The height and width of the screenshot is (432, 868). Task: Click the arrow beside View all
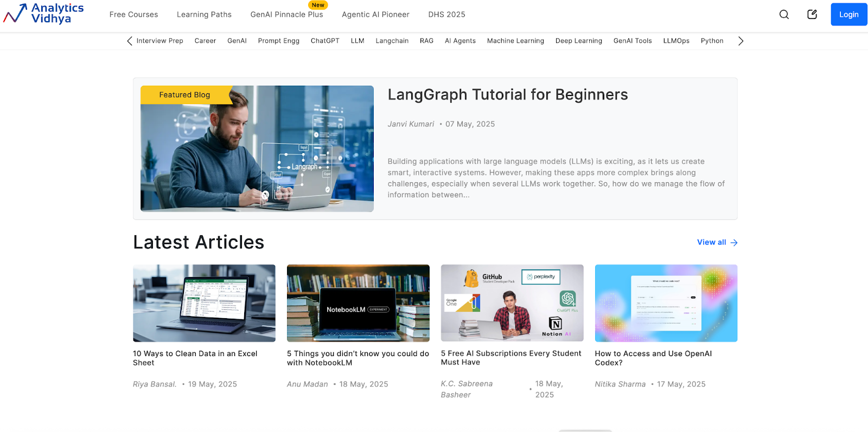pyautogui.click(x=734, y=243)
